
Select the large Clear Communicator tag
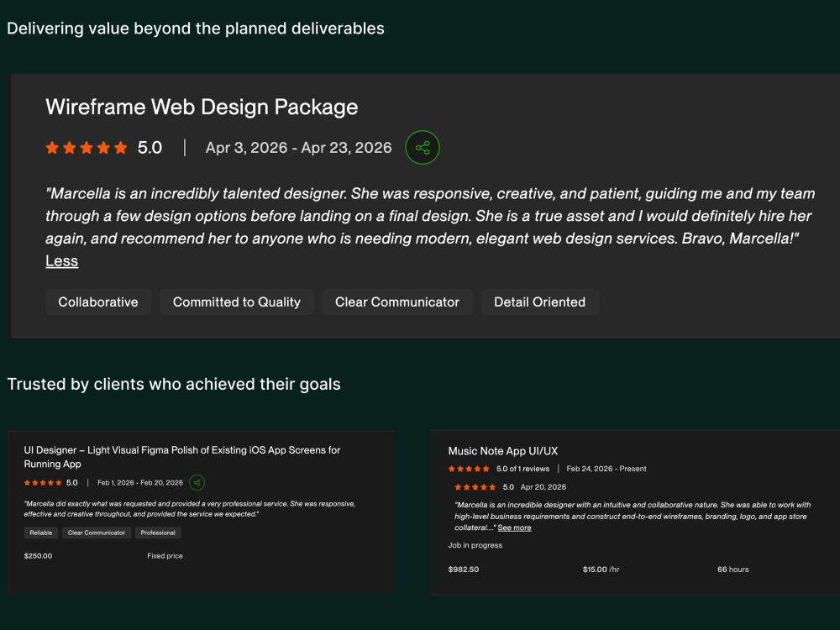pos(397,302)
